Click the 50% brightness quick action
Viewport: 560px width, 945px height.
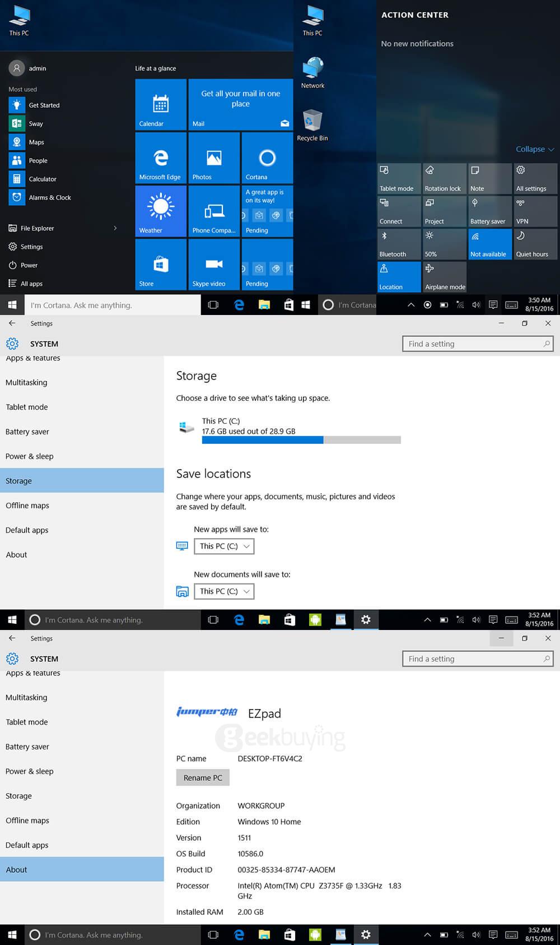pyautogui.click(x=444, y=244)
